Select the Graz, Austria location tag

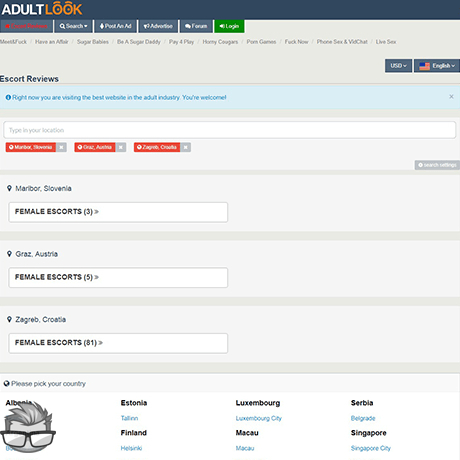[95, 147]
